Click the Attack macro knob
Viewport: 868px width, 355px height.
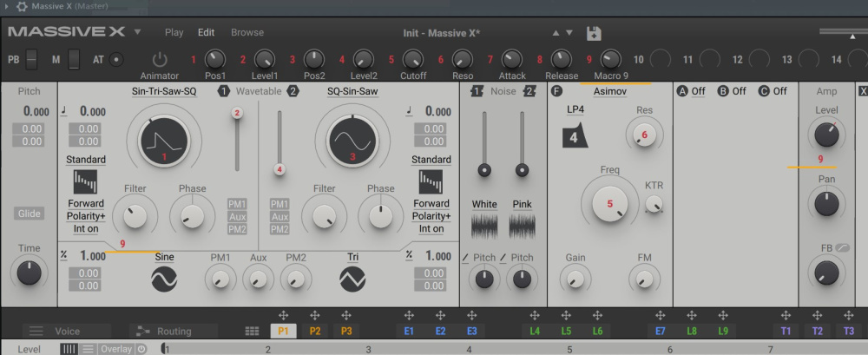(x=511, y=59)
